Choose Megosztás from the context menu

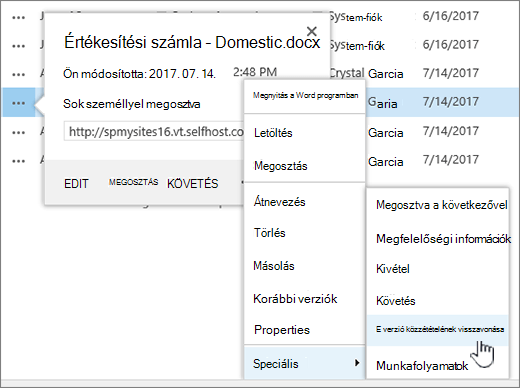pos(305,166)
